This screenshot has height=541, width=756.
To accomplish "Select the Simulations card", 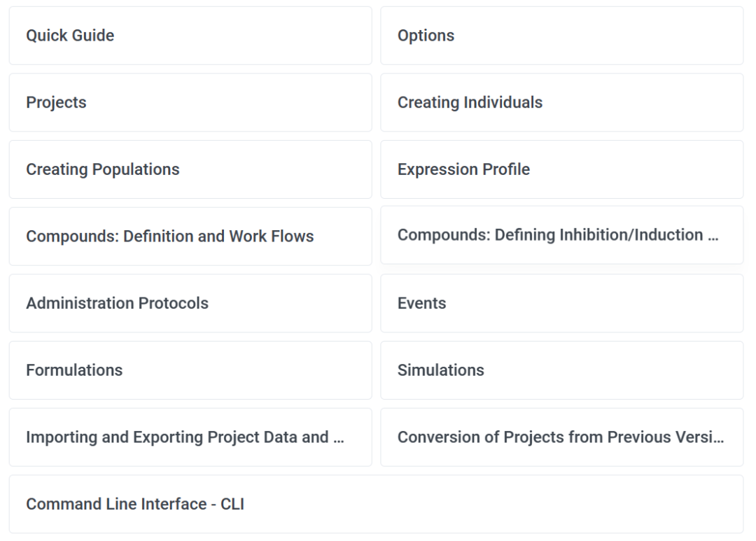I will [x=561, y=370].
